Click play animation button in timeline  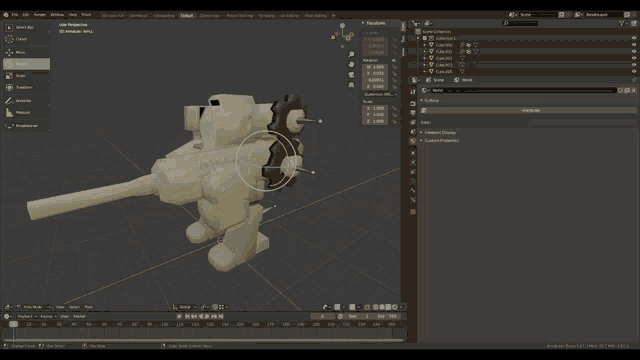click(x=207, y=316)
